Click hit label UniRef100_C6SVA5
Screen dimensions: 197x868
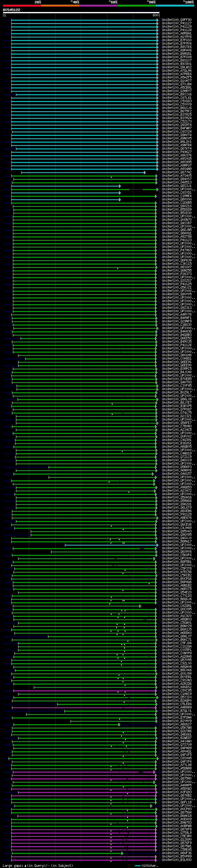click(x=176, y=758)
